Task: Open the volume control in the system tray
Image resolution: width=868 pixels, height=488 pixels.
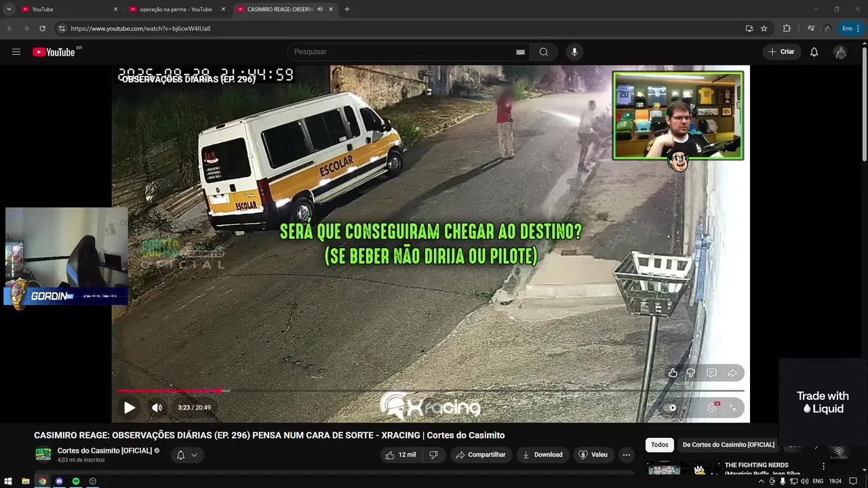Action: (x=804, y=481)
